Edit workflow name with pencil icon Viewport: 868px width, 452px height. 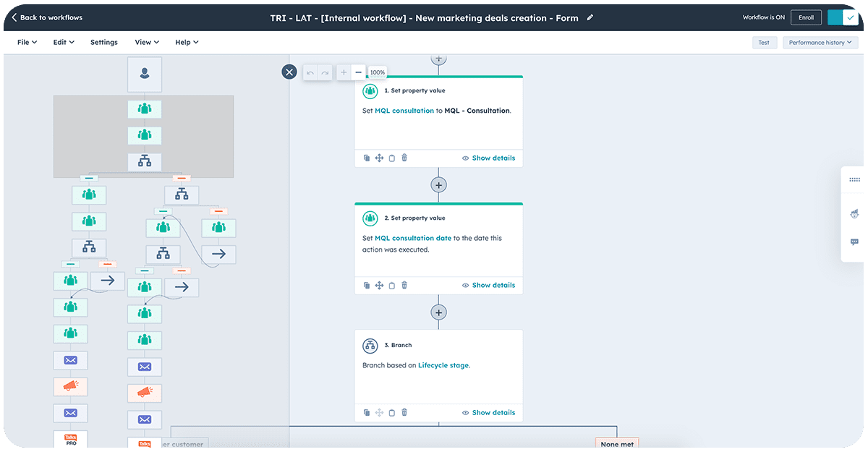click(x=590, y=17)
